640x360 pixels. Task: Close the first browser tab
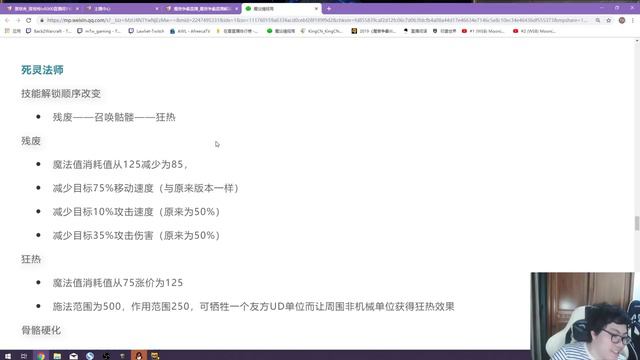coord(77,9)
